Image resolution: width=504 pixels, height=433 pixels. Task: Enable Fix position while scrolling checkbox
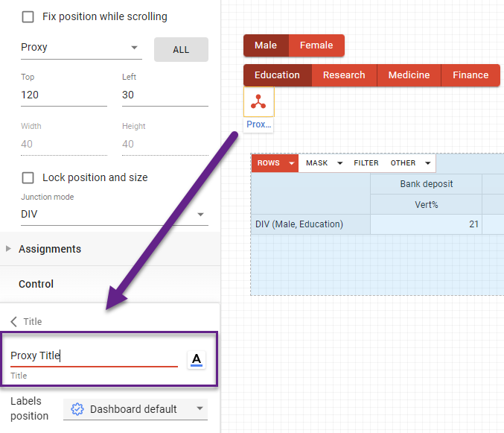tap(28, 16)
